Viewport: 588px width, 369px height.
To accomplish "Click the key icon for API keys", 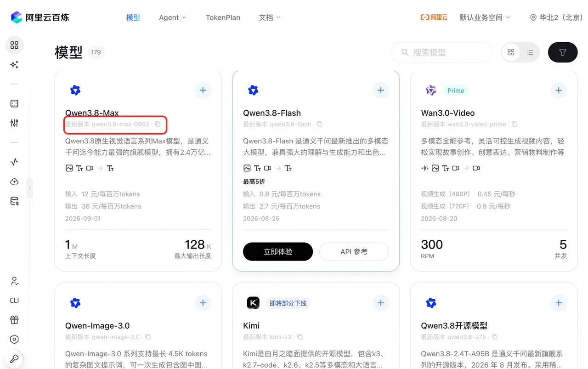I will pos(14,358).
